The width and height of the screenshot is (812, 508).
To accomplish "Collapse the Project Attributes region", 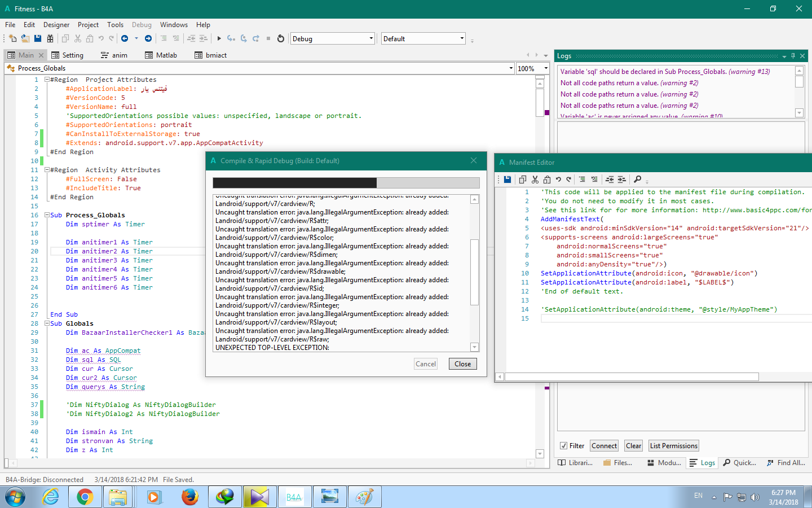I will [47, 80].
